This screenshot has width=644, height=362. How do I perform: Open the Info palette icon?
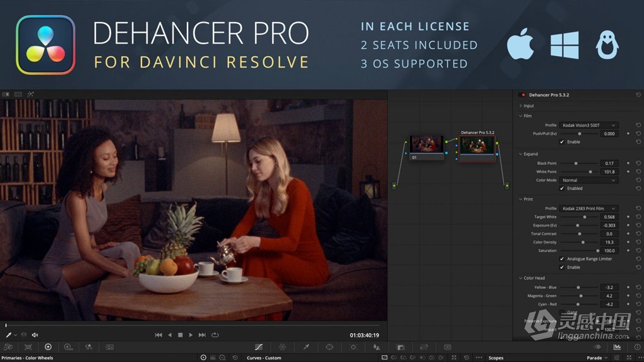pos(637,347)
